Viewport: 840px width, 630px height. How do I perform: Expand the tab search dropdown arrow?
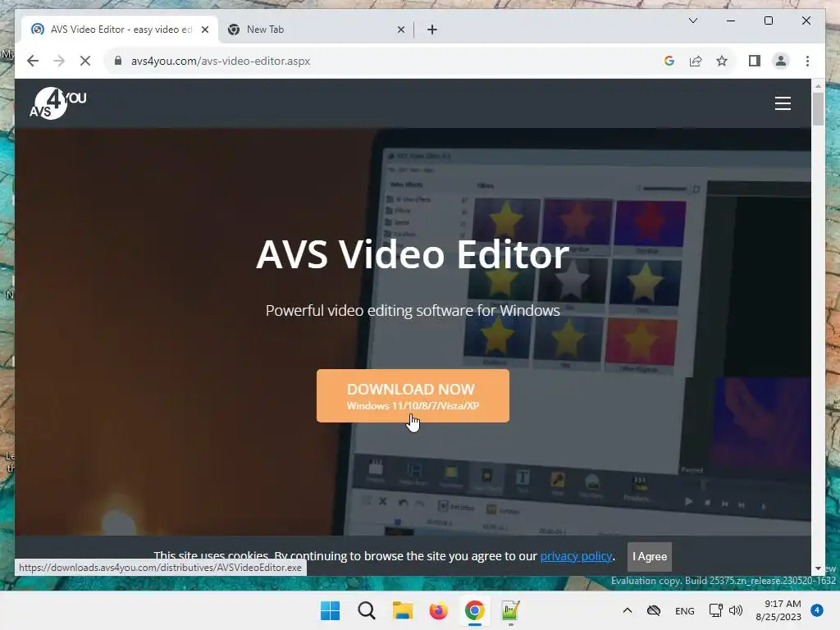[x=692, y=21]
